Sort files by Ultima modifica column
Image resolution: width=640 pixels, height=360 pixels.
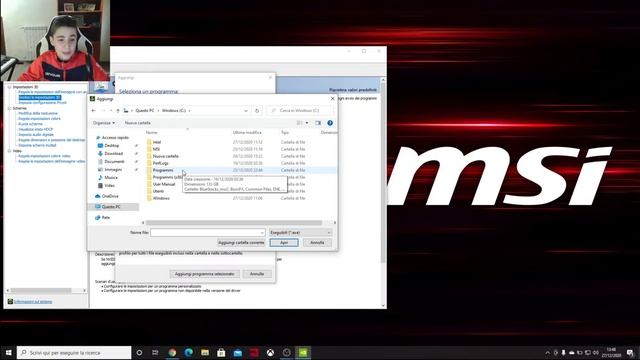pyautogui.click(x=247, y=132)
